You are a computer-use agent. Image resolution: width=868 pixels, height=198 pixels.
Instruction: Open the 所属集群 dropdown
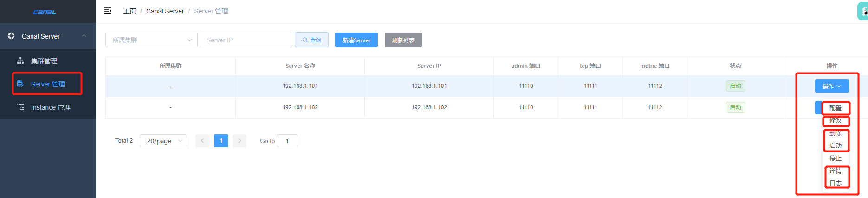(x=151, y=40)
